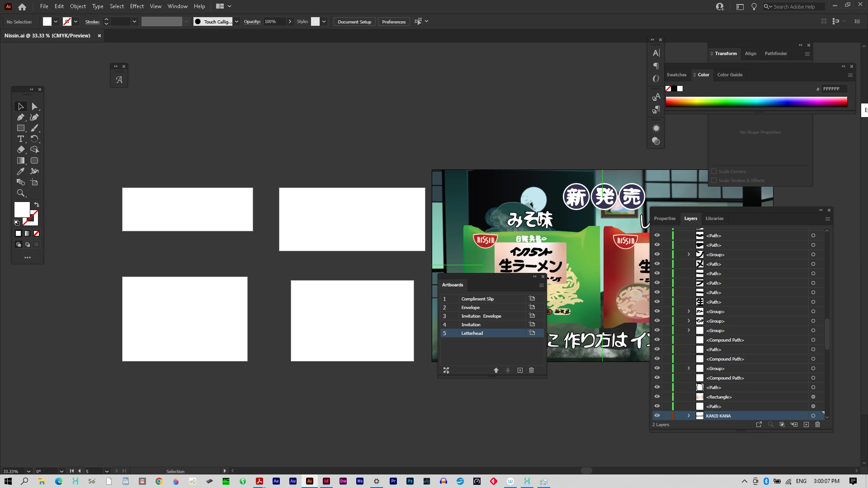
Task: Open the Effect menu
Action: click(x=137, y=6)
